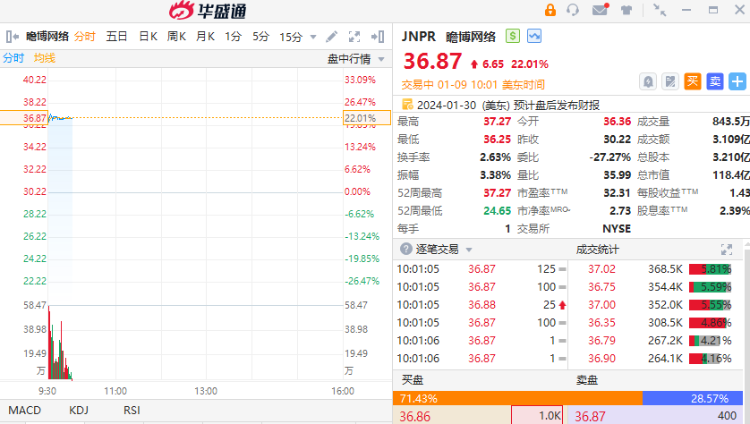Open customer service headset icon

point(573,10)
